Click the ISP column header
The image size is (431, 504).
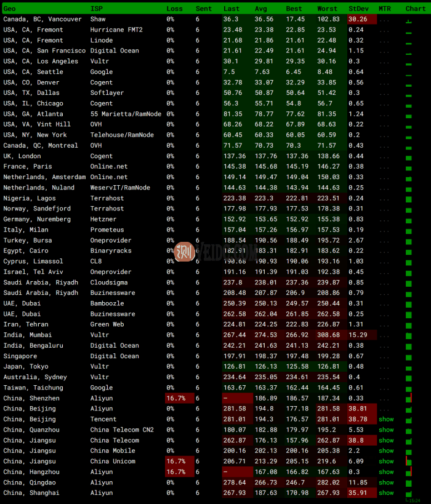click(x=96, y=9)
